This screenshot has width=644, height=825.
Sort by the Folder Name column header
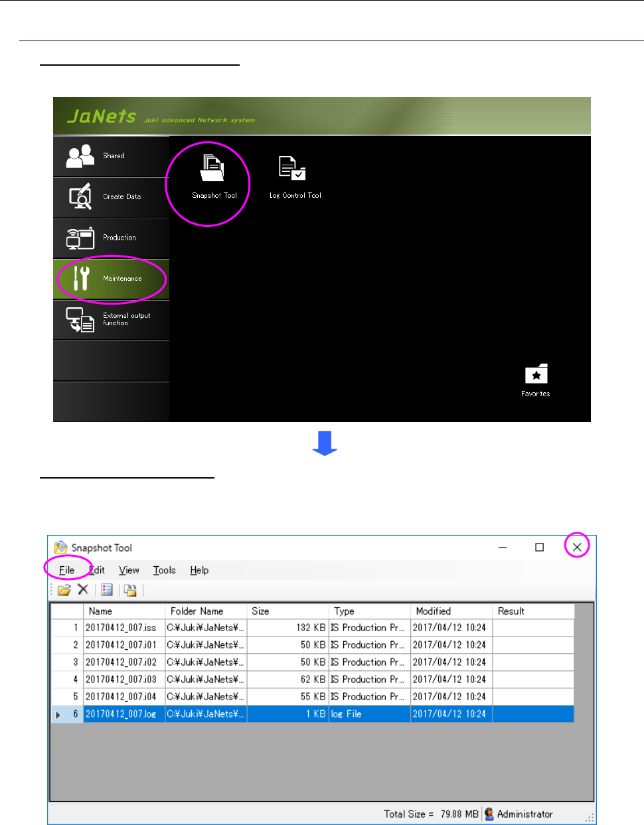206,611
